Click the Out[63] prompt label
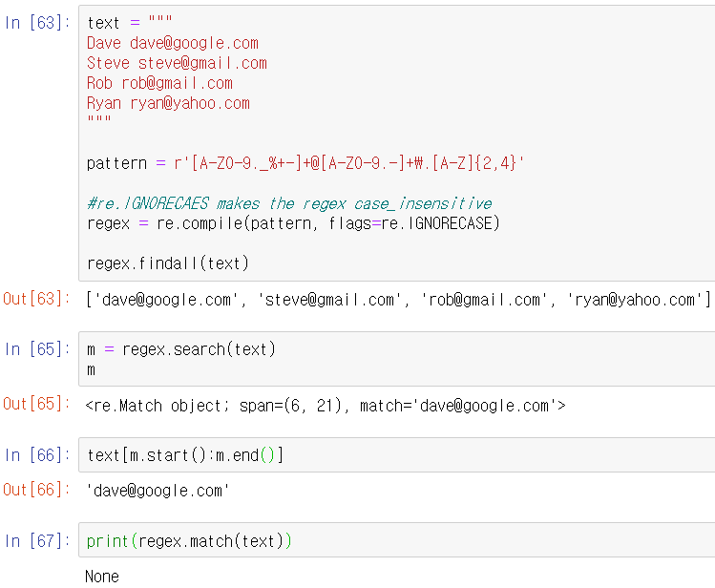715x588 pixels. pyautogui.click(x=36, y=299)
